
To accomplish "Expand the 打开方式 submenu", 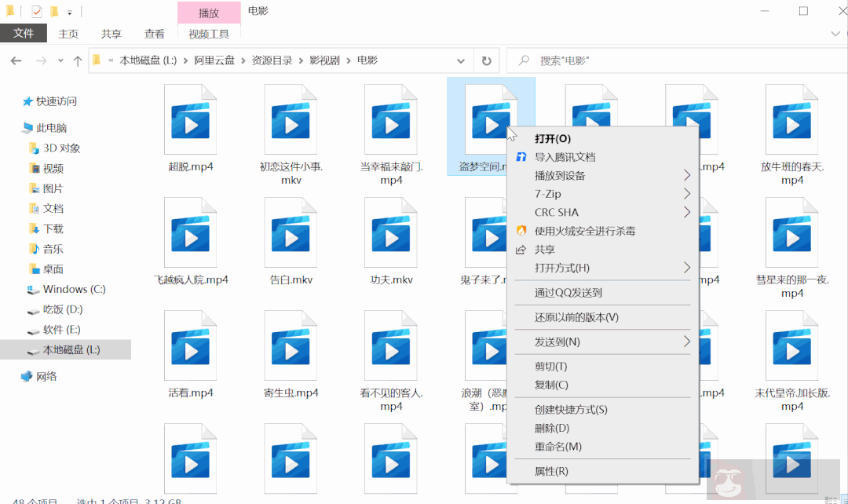I will tap(687, 268).
